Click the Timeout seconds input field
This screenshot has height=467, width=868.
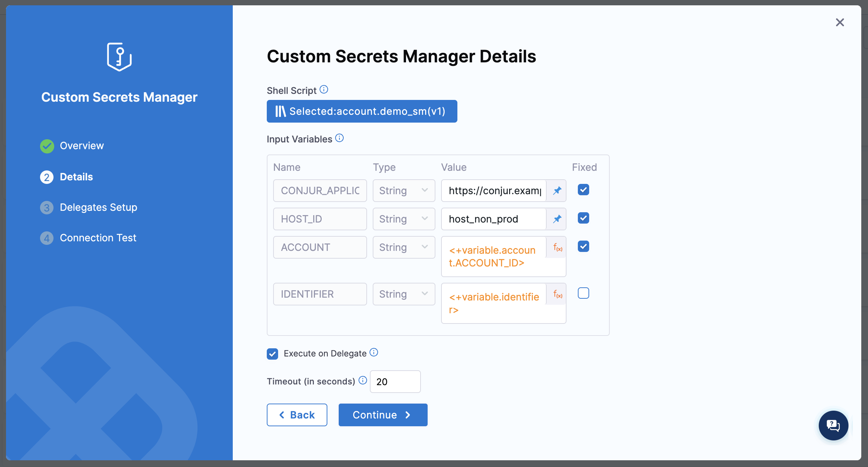click(x=395, y=382)
